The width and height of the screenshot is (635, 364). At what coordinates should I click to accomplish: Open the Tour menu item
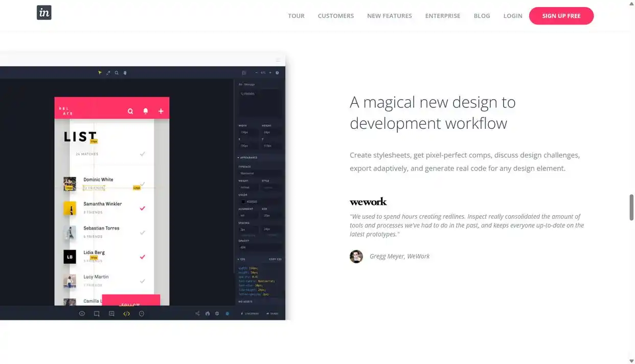click(296, 16)
